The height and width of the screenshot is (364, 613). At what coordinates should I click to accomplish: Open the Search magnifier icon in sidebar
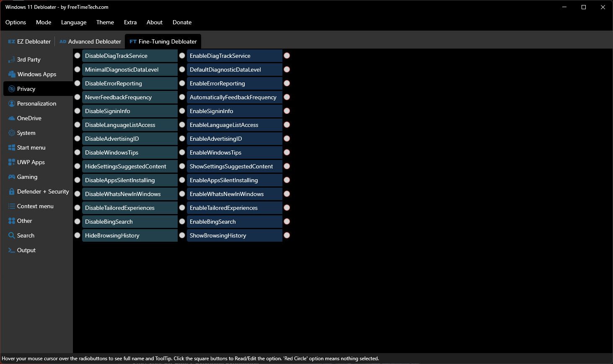click(x=12, y=235)
